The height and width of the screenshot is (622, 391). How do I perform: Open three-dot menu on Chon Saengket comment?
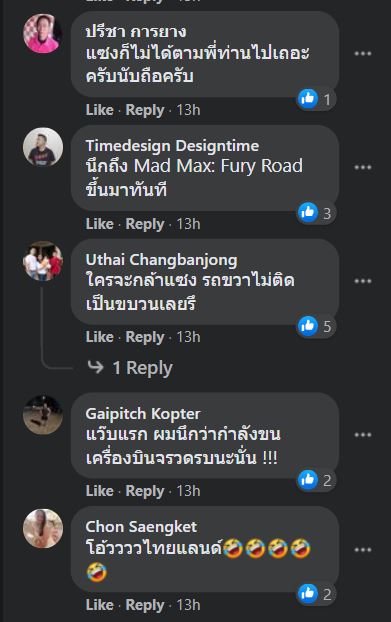pyautogui.click(x=362, y=550)
